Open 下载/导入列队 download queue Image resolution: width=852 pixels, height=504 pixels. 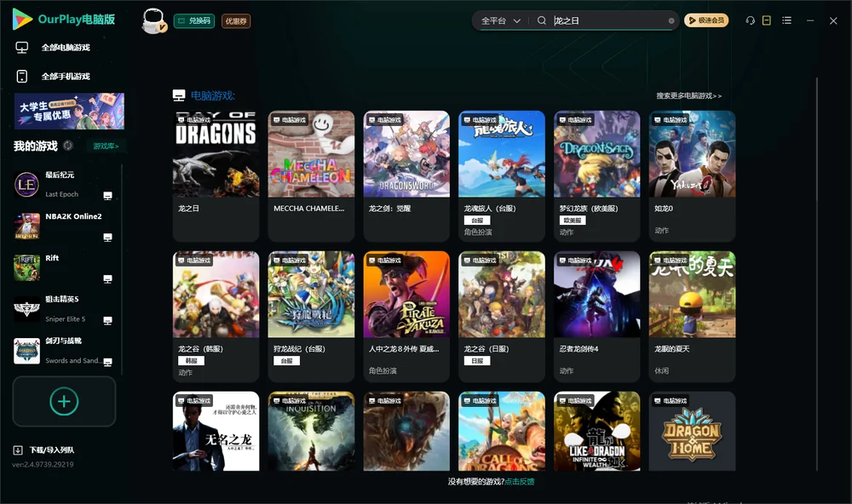[x=44, y=450]
